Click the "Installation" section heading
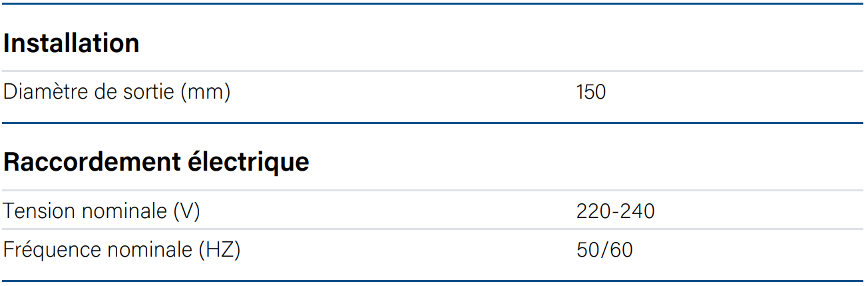The width and height of the screenshot is (868, 286). click(71, 43)
